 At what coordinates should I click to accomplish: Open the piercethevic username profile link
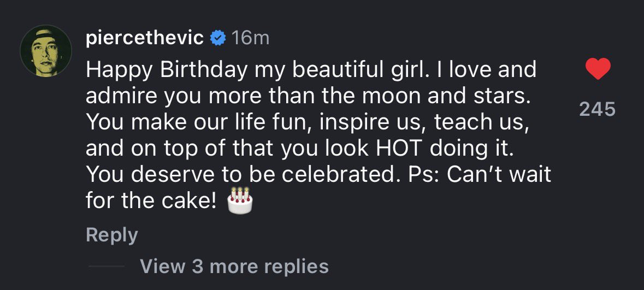point(145,38)
